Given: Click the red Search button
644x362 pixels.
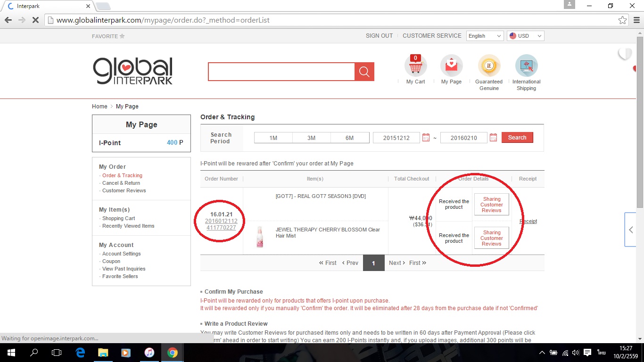Looking at the screenshot, I should (x=517, y=138).
